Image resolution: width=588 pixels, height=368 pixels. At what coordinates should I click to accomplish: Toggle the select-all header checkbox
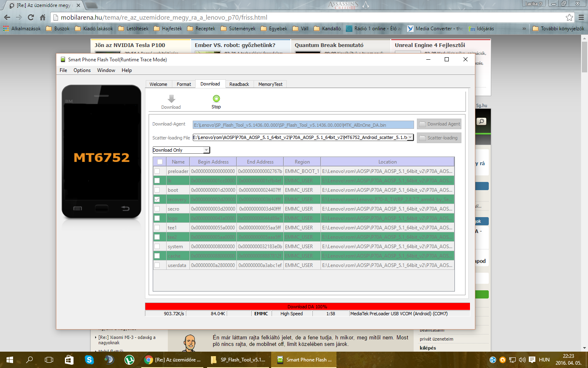[x=160, y=162]
